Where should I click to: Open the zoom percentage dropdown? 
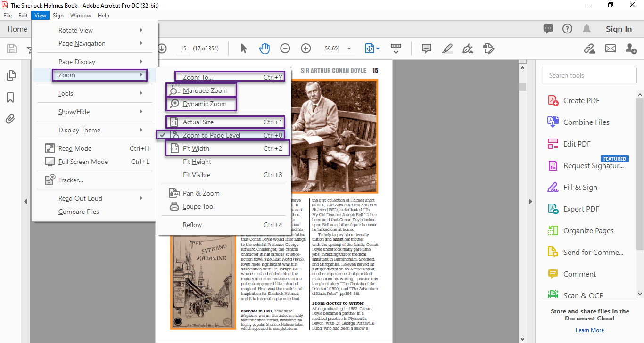(x=348, y=48)
